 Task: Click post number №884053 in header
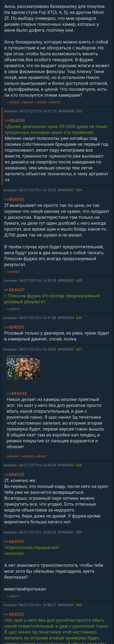tap(66, 281)
